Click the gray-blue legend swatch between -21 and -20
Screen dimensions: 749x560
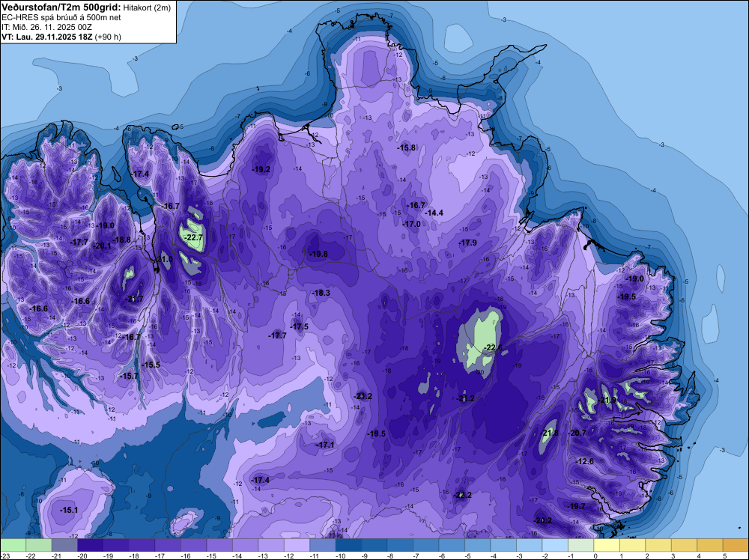[64, 545]
